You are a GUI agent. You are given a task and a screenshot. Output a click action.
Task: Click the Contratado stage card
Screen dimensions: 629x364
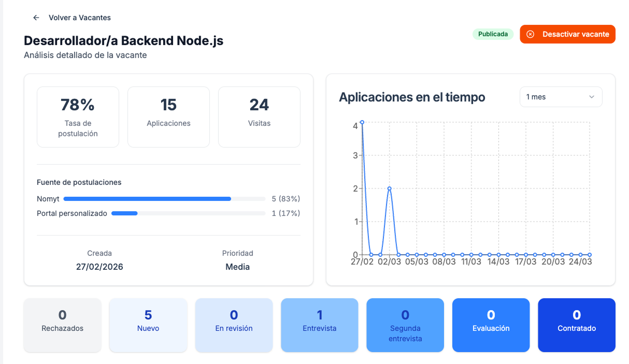(x=576, y=325)
